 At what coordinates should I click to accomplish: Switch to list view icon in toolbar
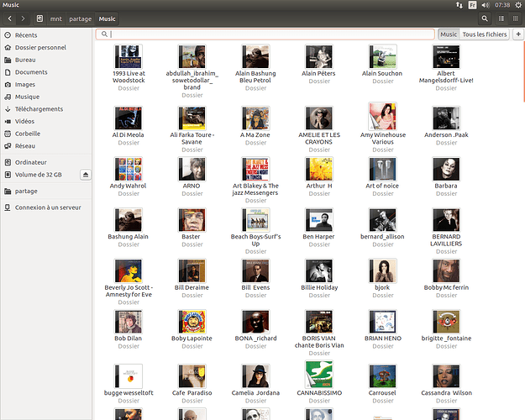501,18
